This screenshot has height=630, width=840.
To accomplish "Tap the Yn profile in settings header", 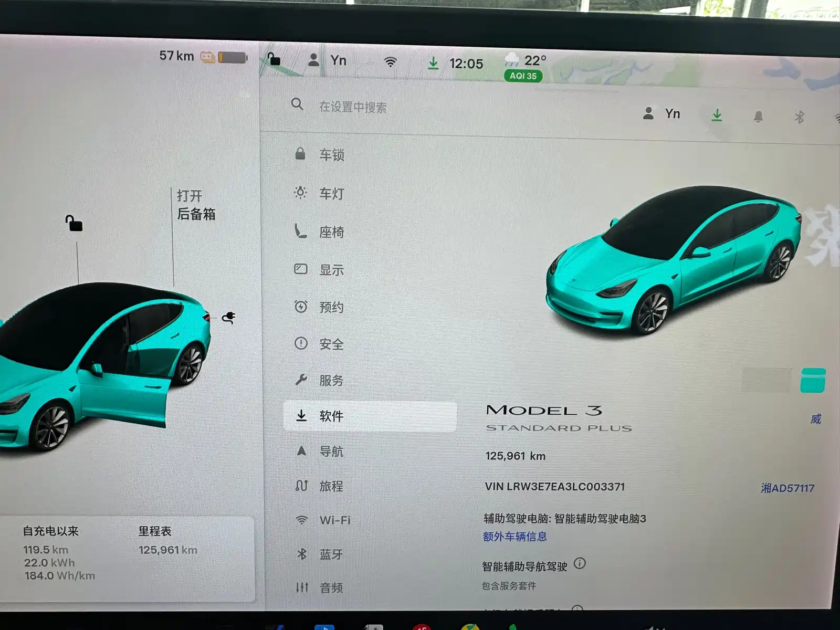I will pyautogui.click(x=661, y=113).
